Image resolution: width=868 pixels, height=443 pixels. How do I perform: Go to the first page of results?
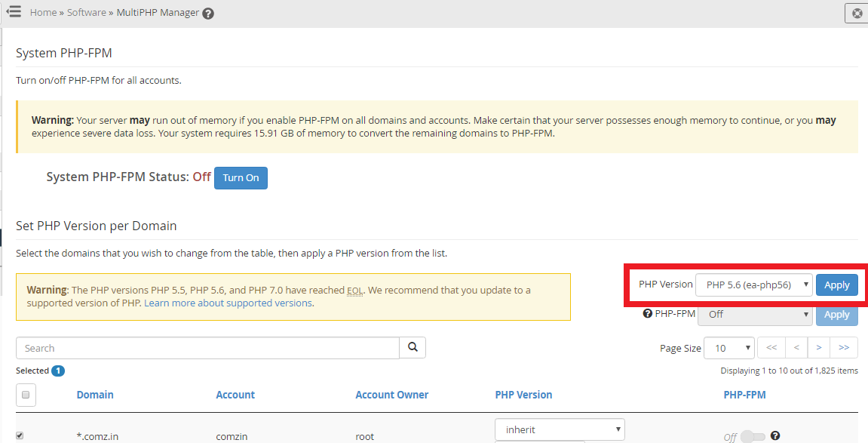(771, 348)
